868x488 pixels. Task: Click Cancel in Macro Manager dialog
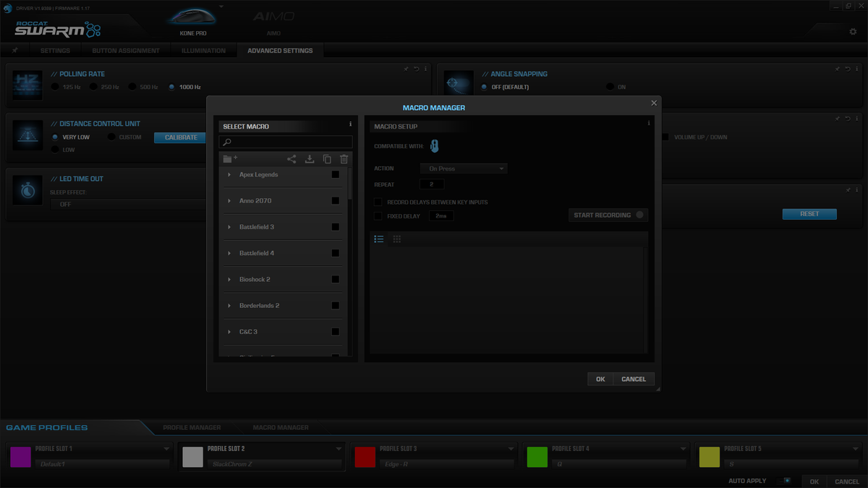634,379
